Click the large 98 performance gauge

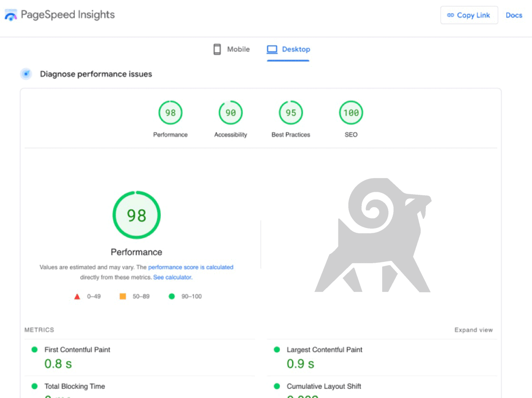137,215
